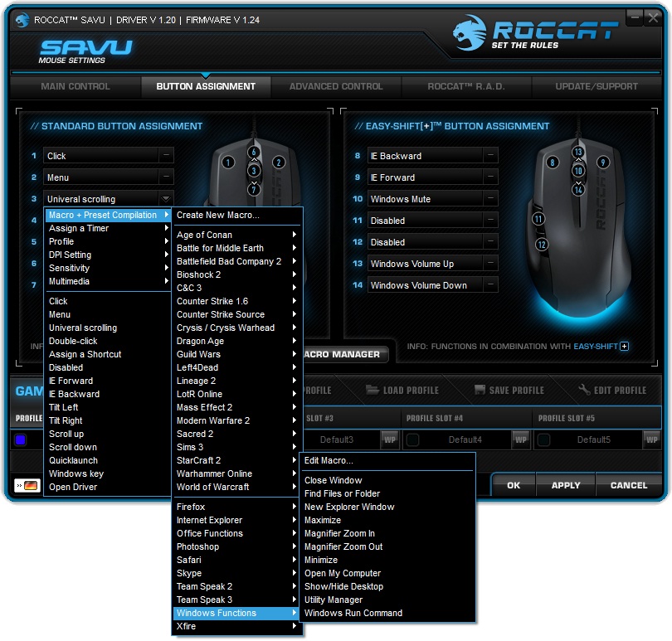The image size is (672, 641).
Task: Select Open My Computer macro
Action: [x=388, y=573]
